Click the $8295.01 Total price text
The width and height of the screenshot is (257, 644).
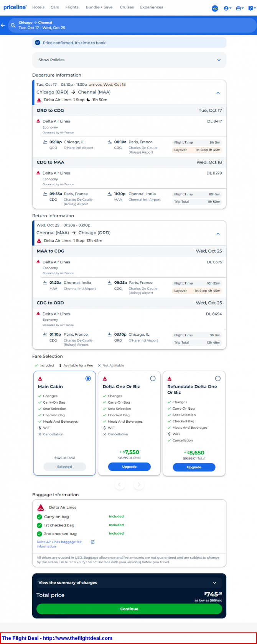129,458
